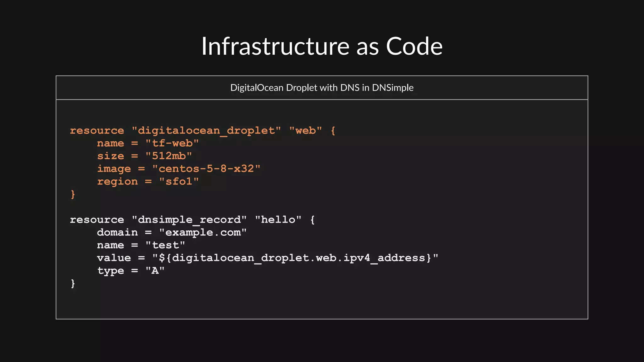Click the line resource "digitalocean_droplet" "web" {
Image resolution: width=644 pixels, height=362 pixels.
203,130
